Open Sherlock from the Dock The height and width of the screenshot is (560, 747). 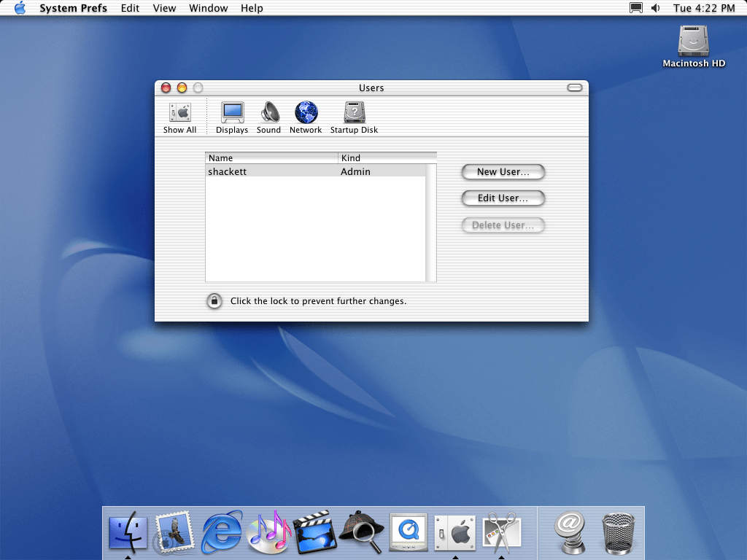(361, 532)
